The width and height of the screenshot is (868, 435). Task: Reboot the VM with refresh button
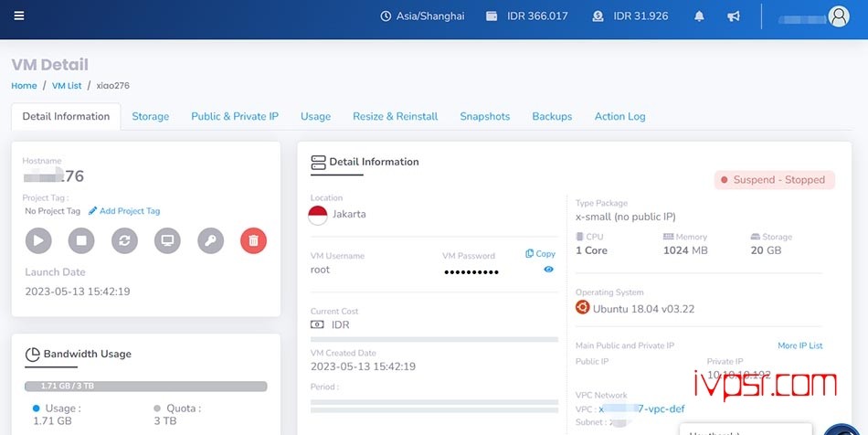(124, 240)
